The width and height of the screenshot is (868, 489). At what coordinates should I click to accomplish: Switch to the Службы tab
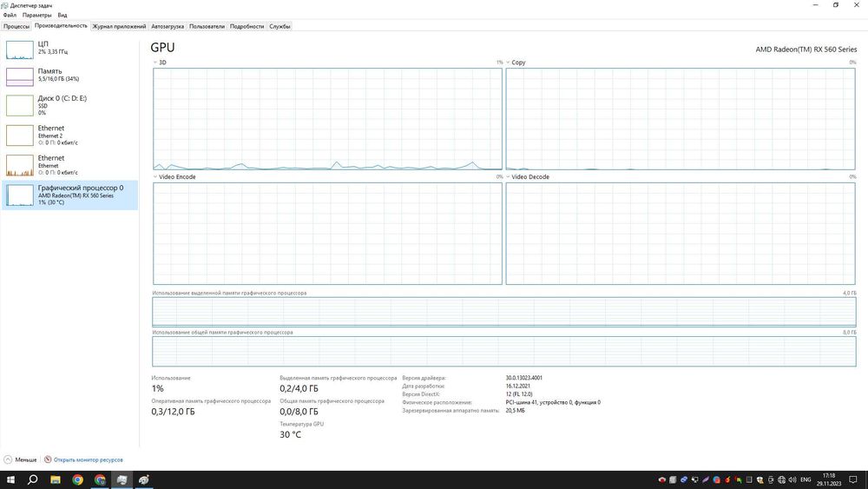pos(279,26)
